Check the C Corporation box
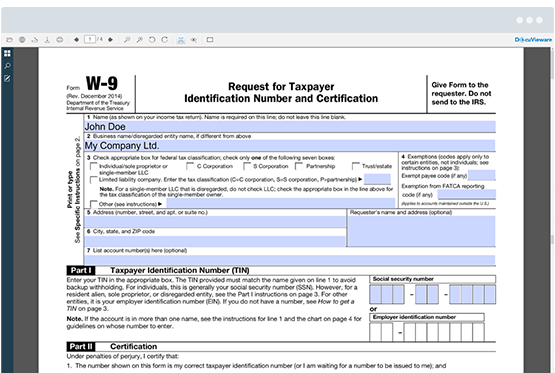Screen dimensions: 555x373 tap(190, 166)
